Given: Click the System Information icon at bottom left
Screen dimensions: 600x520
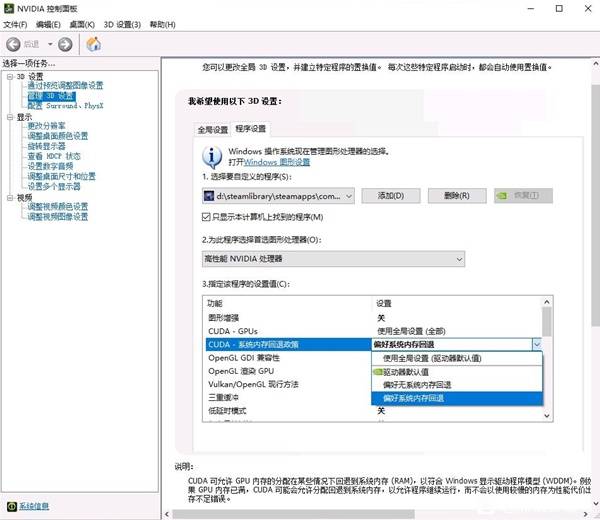Looking at the screenshot, I should point(9,506).
